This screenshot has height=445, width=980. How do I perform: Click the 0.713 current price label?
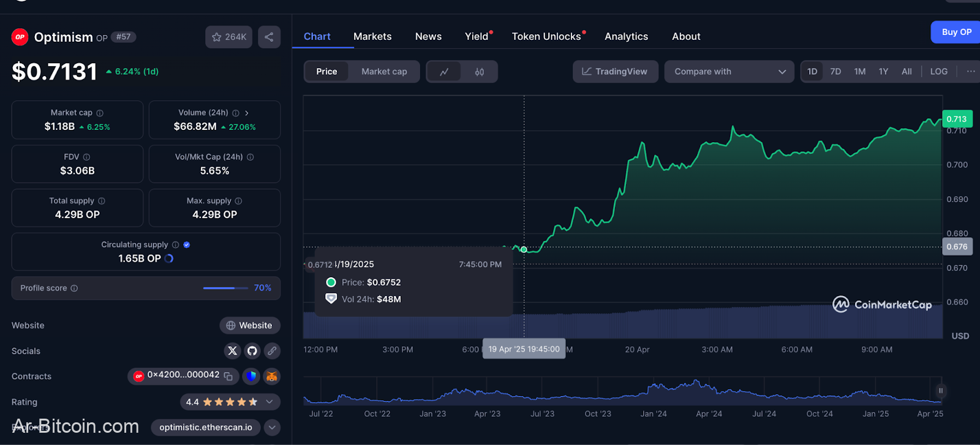pyautogui.click(x=956, y=119)
